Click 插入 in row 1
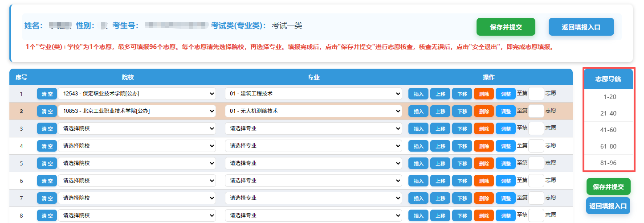This screenshot has width=644, height=223. tap(419, 94)
